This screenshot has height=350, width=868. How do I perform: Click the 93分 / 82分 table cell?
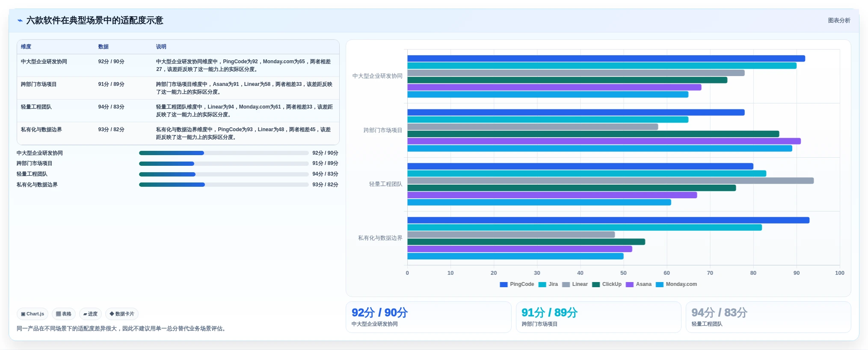(111, 129)
